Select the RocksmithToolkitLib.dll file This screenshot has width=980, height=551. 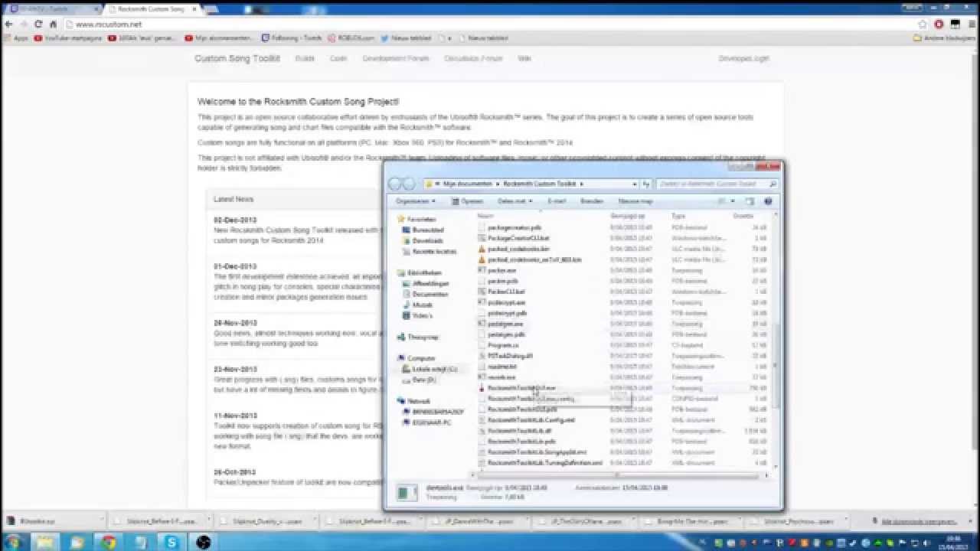tap(519, 431)
